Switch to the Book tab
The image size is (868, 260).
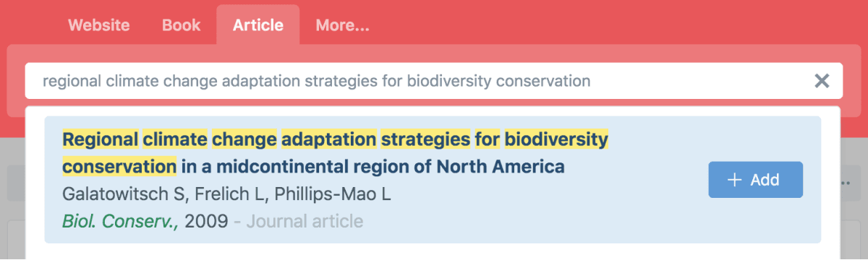[182, 25]
